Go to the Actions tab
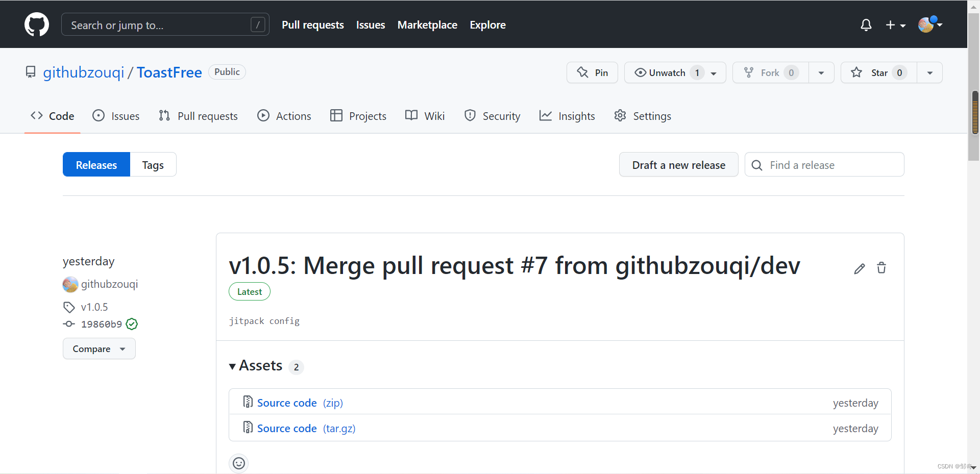 [284, 116]
